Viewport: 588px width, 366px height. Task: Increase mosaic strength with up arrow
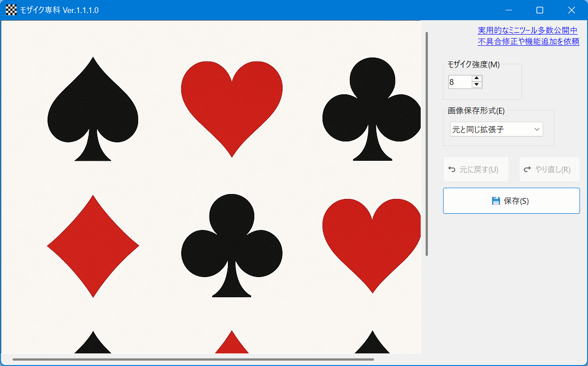point(477,79)
